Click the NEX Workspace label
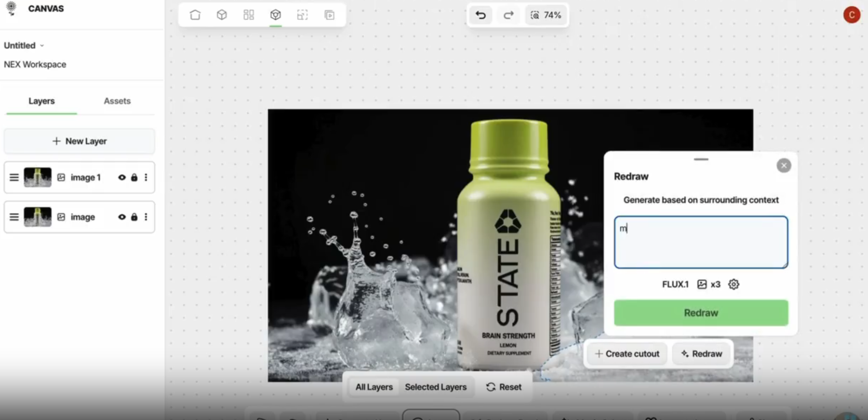 pos(35,64)
